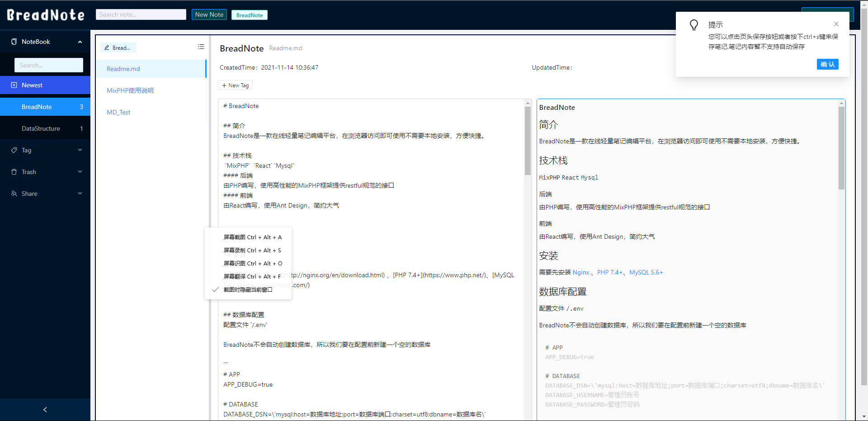
Task: Open the MixPHP使用说明 note
Action: 130,90
